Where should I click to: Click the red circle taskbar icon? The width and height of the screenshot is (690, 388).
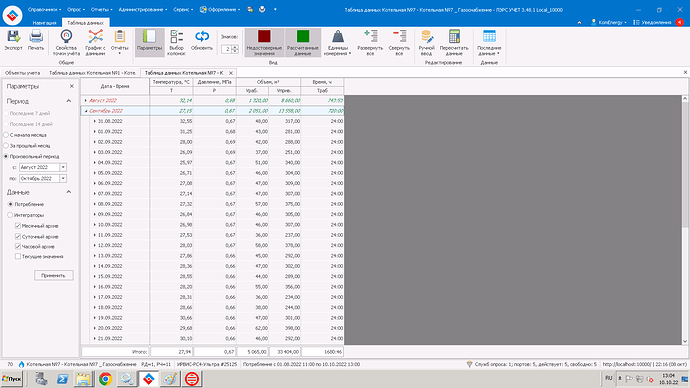(192, 379)
